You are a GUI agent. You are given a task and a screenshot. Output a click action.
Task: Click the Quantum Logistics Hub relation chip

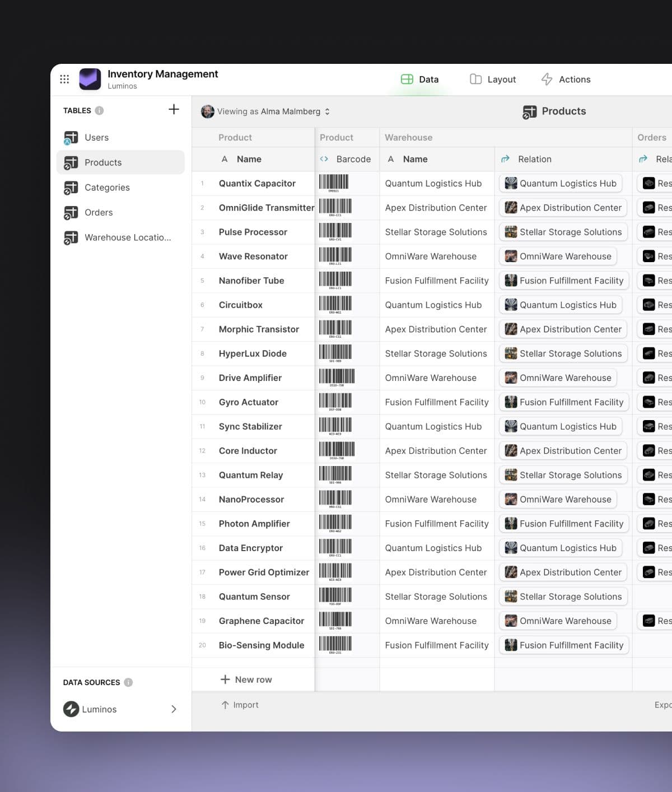point(561,183)
